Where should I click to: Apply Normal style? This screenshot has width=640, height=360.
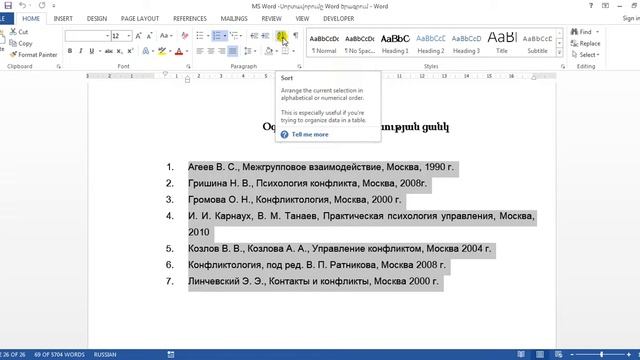(324, 43)
